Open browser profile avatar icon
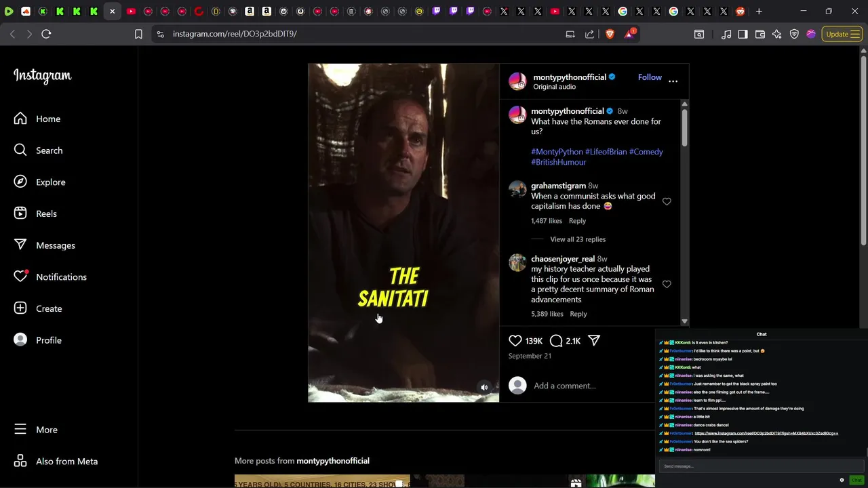The width and height of the screenshot is (868, 488). point(811,34)
